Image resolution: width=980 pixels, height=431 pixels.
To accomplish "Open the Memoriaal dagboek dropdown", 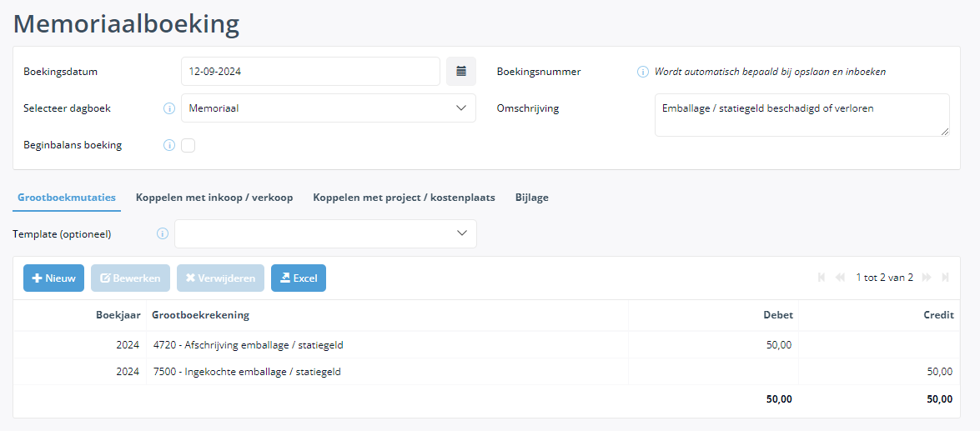I will [x=329, y=108].
